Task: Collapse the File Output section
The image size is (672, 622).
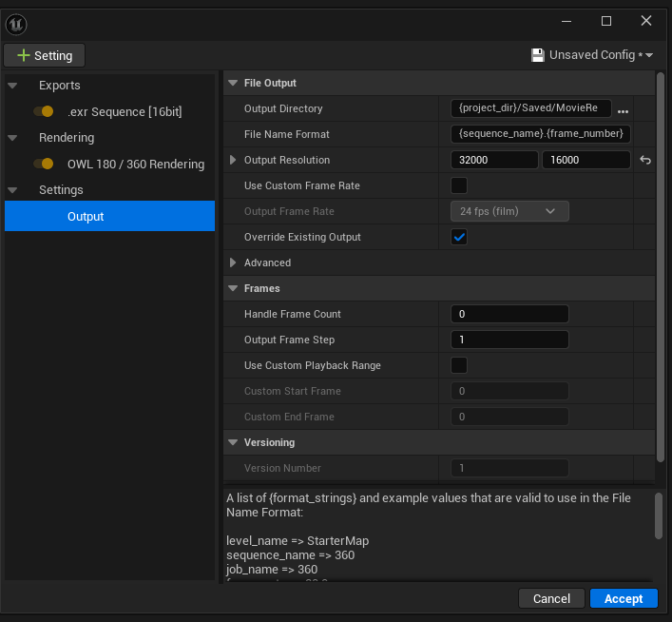Action: tap(233, 83)
